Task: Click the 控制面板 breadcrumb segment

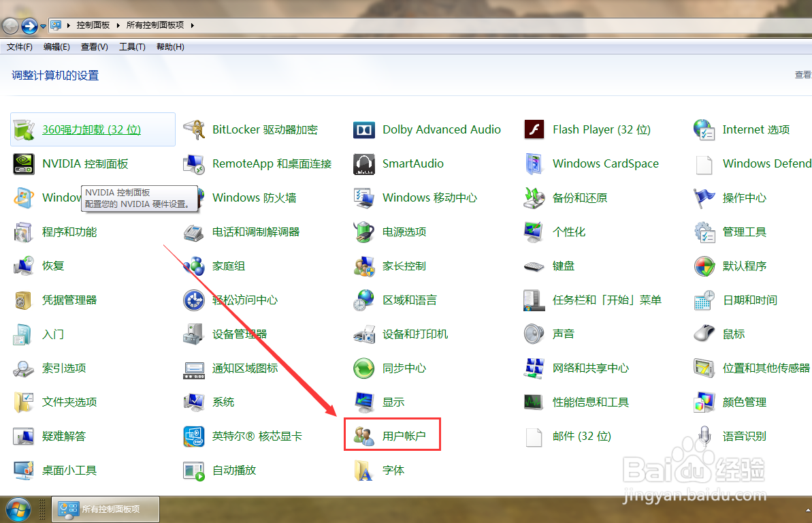Action: (x=93, y=25)
